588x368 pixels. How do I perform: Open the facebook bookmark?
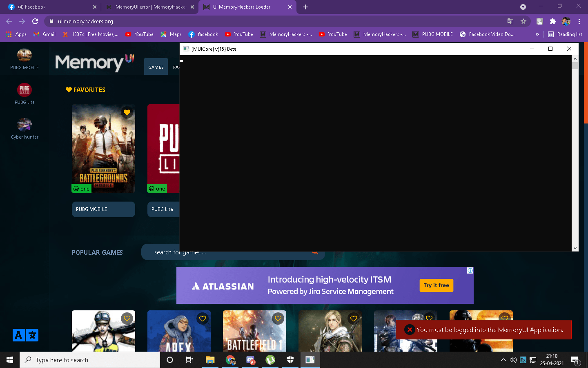click(203, 34)
